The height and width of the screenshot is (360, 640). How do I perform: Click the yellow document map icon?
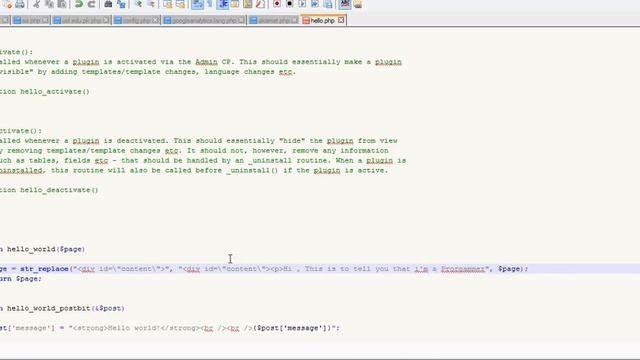pyautogui.click(x=248, y=4)
